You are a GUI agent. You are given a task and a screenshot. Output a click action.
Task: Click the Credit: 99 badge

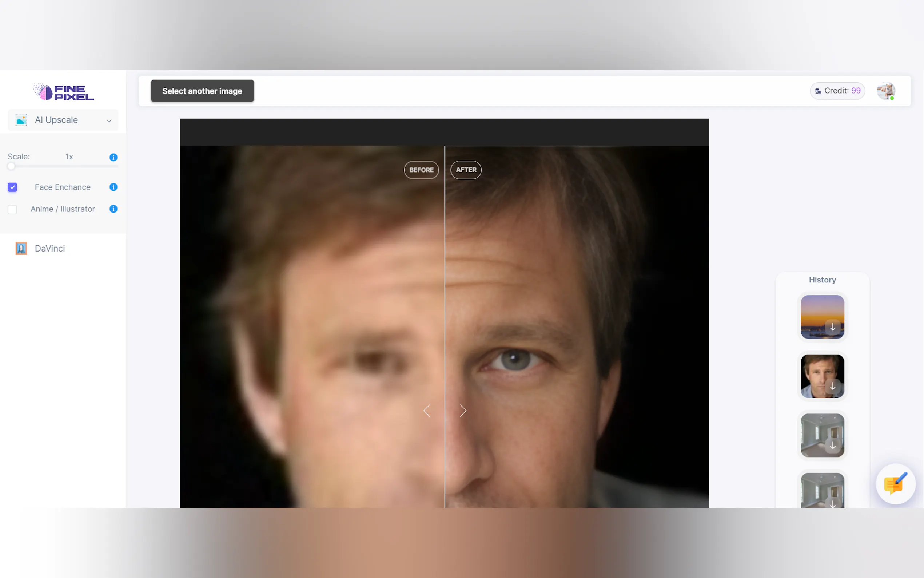click(x=837, y=91)
